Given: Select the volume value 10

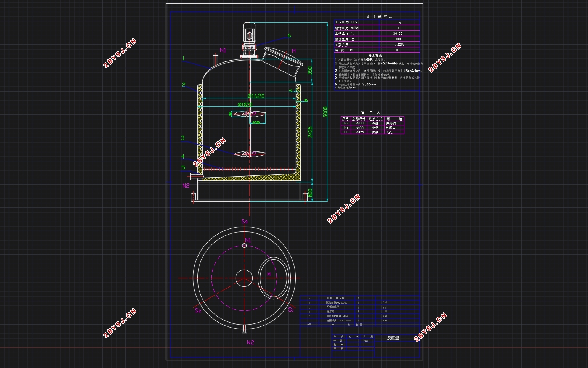Looking at the screenshot, I should pyautogui.click(x=397, y=50).
